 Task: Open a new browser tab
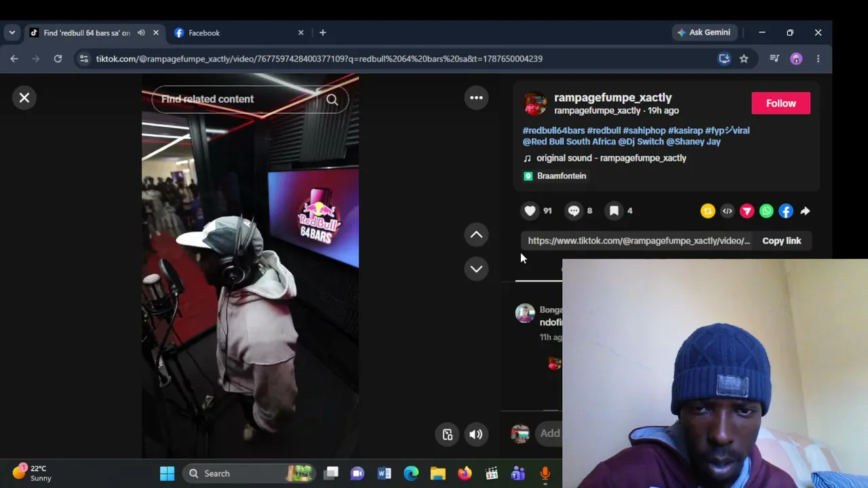point(323,33)
